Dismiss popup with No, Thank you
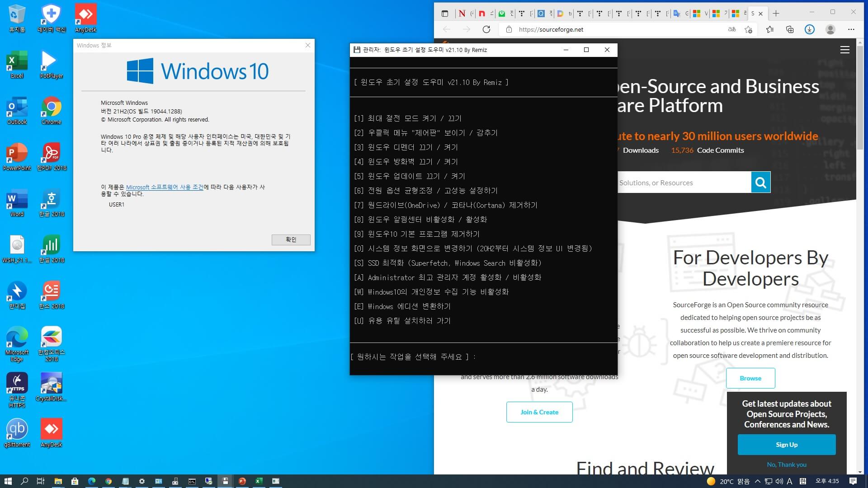 pyautogui.click(x=787, y=465)
